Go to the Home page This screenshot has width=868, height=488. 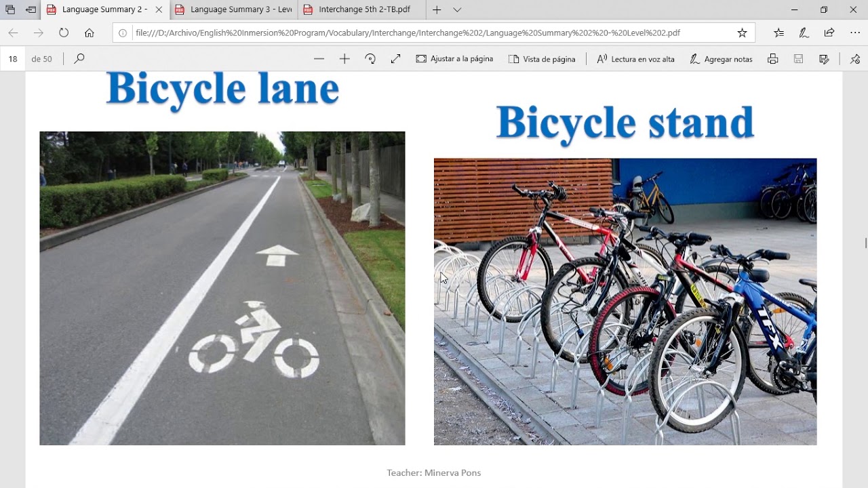pos(89,33)
